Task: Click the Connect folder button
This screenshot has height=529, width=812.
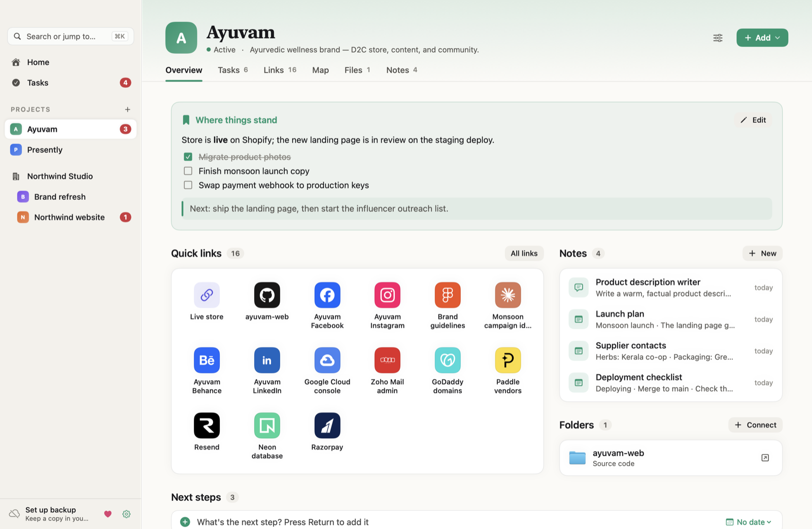Action: (x=755, y=425)
